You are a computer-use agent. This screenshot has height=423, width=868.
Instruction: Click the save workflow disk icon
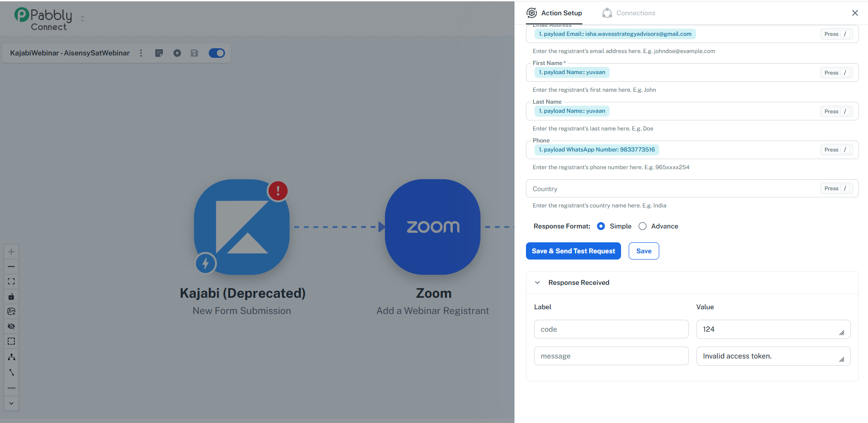pyautogui.click(x=194, y=53)
